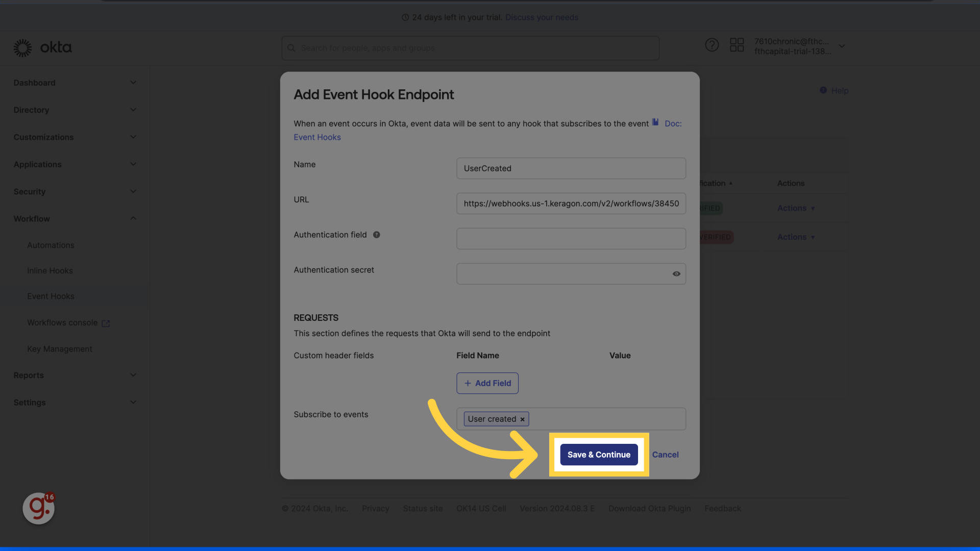This screenshot has height=551, width=980.
Task: Cancel the Add Event Hook dialog
Action: pyautogui.click(x=665, y=455)
